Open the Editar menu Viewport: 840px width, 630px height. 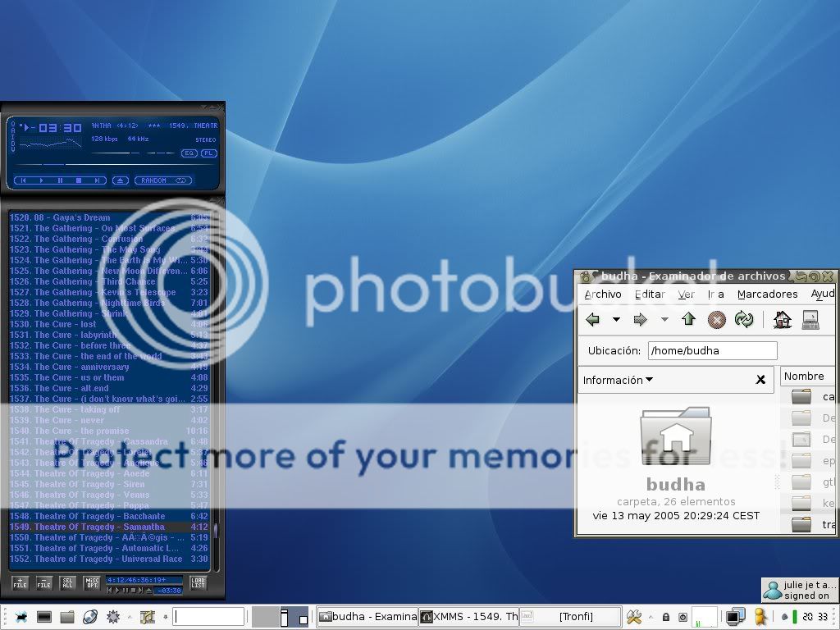pyautogui.click(x=650, y=294)
